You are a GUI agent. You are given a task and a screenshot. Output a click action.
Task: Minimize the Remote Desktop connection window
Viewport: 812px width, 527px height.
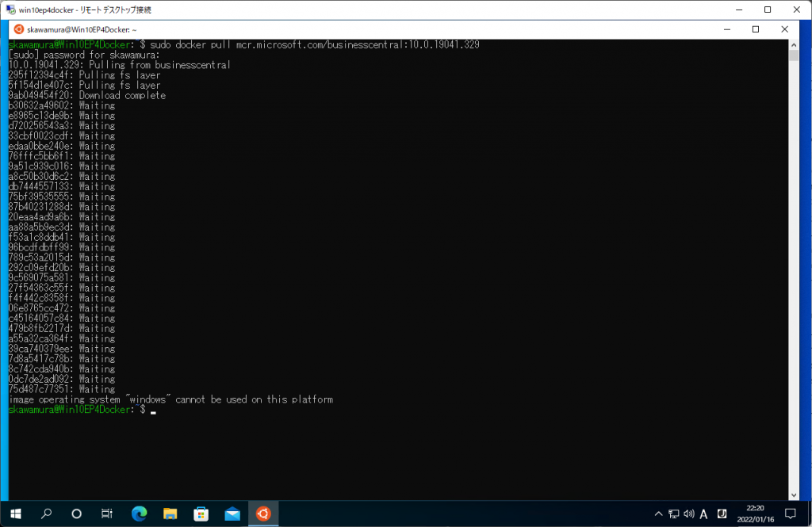click(x=739, y=10)
